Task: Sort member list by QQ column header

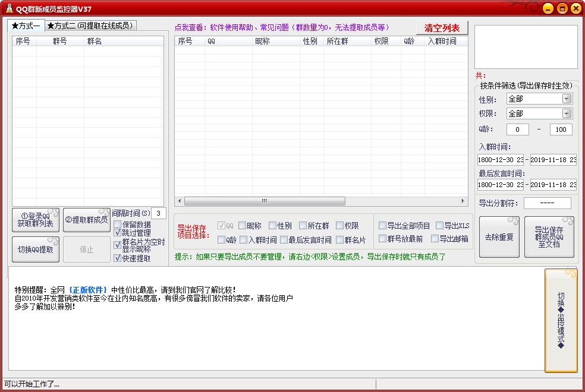Action: [228, 41]
